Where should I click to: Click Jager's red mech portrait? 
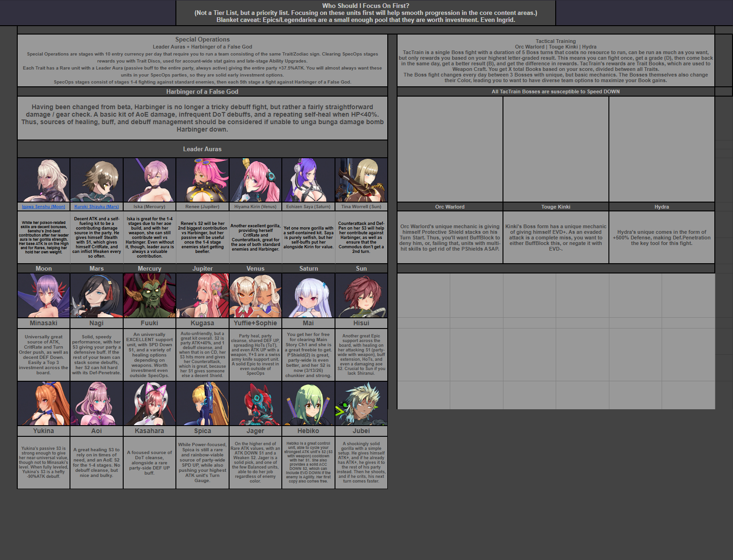255,404
